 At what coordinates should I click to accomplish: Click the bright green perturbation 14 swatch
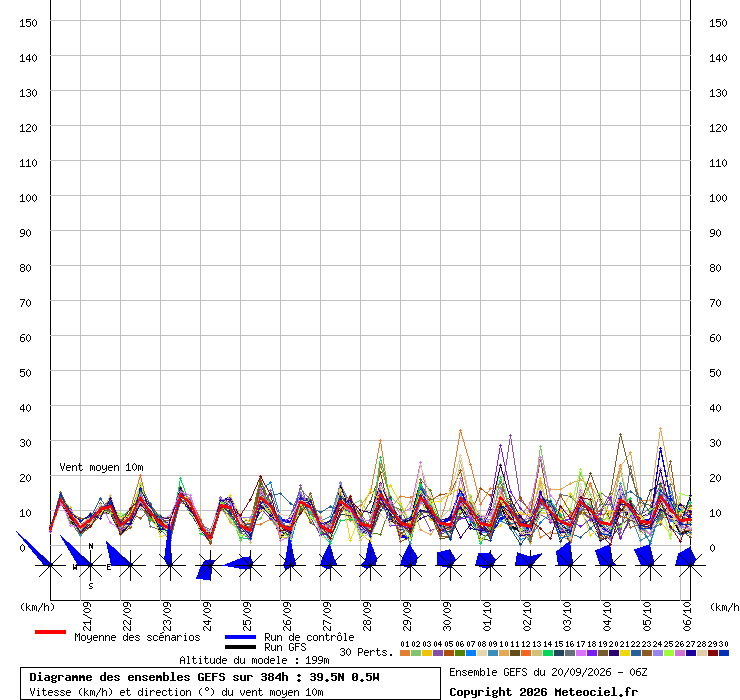click(547, 653)
